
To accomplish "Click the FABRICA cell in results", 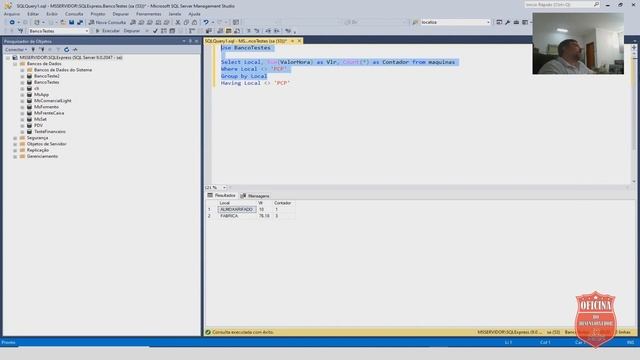I will pos(237,216).
